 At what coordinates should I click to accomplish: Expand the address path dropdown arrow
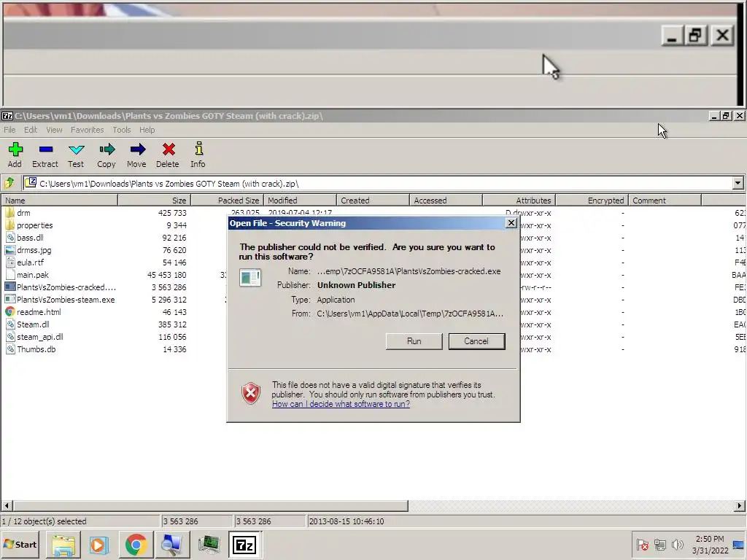[x=738, y=183]
